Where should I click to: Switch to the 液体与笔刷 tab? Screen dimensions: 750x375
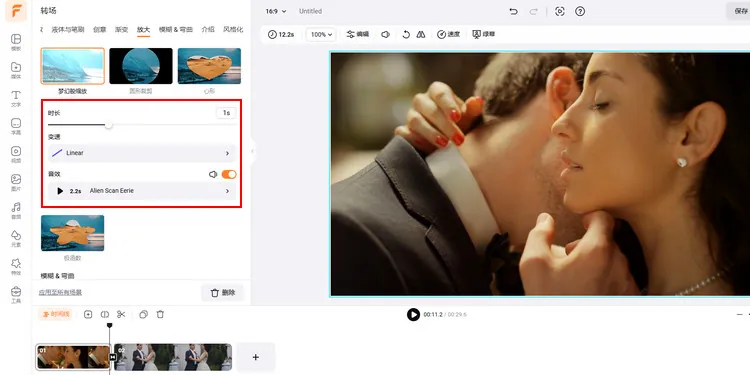(x=68, y=30)
